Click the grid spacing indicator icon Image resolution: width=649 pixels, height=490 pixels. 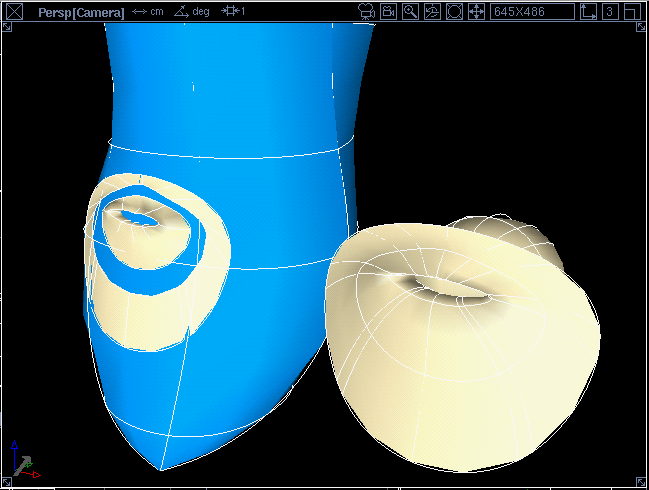click(233, 11)
